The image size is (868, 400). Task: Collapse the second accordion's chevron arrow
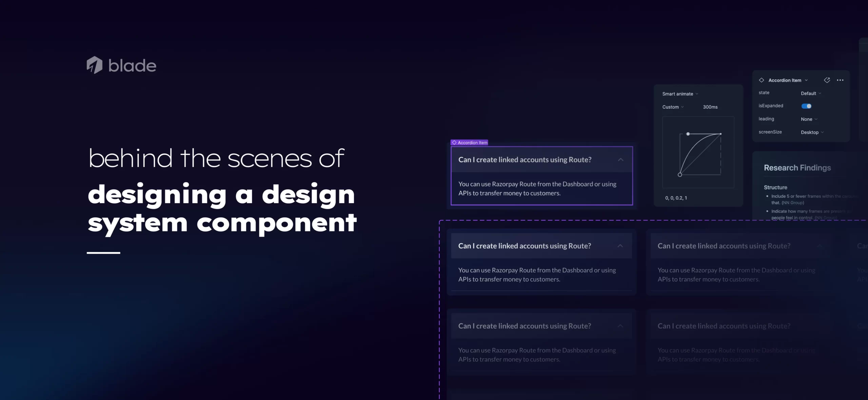620,246
